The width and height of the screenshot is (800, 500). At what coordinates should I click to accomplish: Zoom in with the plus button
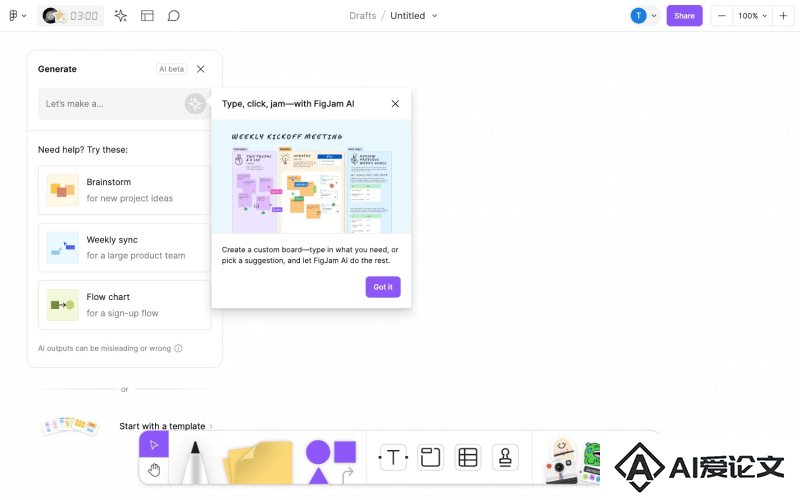(x=783, y=16)
